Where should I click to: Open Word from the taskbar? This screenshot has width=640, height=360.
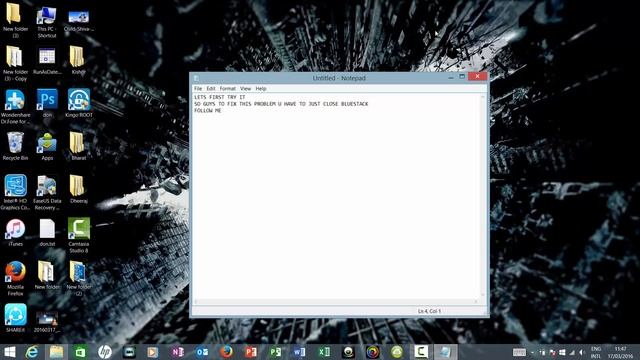coord(299,352)
